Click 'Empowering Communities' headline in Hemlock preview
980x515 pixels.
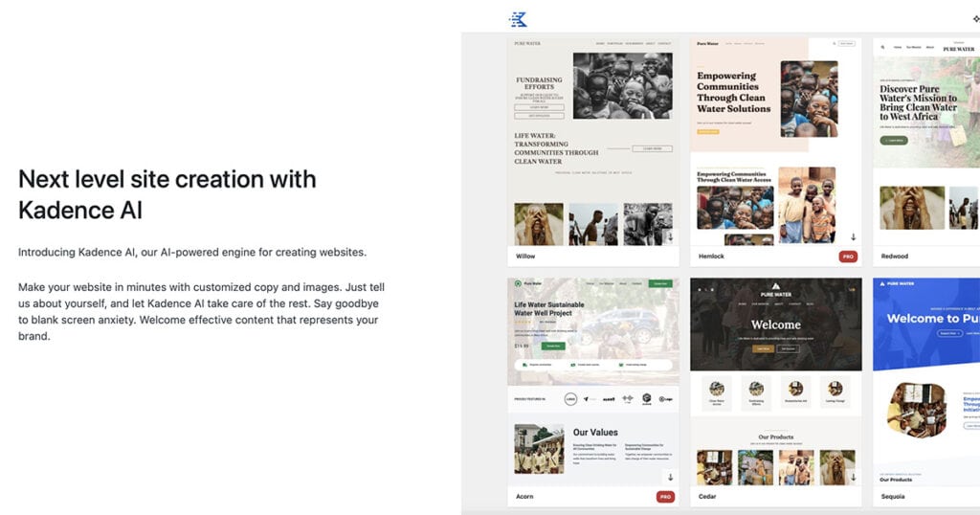point(734,92)
